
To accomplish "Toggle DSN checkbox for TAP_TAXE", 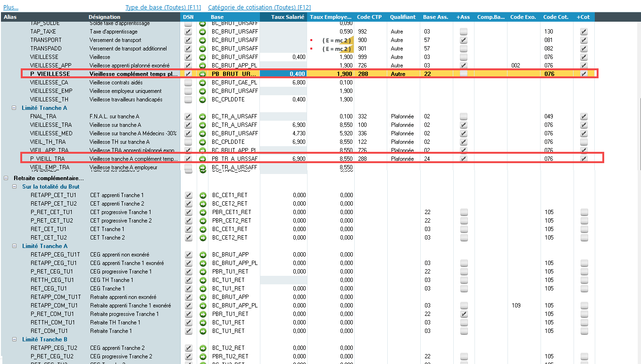I will 189,32.
